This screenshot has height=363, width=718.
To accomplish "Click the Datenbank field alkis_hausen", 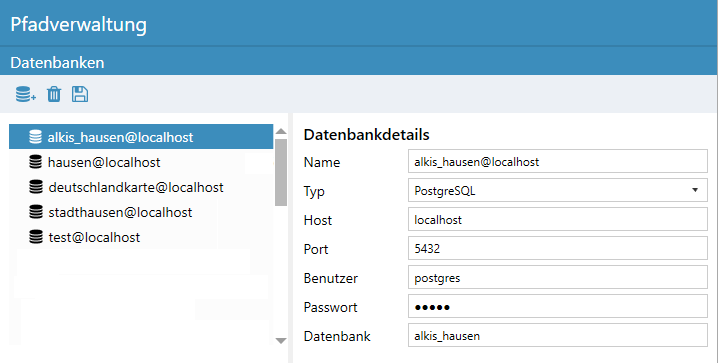I will [x=558, y=336].
